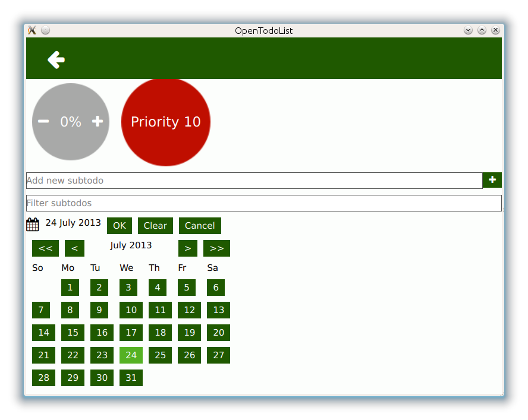Increase progress with the plus icon

[98, 121]
